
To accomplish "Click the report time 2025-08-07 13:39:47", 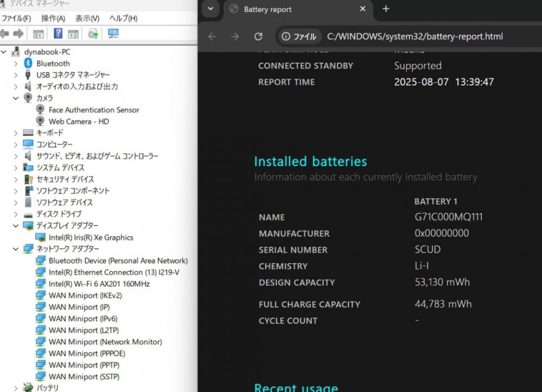I will click(444, 82).
